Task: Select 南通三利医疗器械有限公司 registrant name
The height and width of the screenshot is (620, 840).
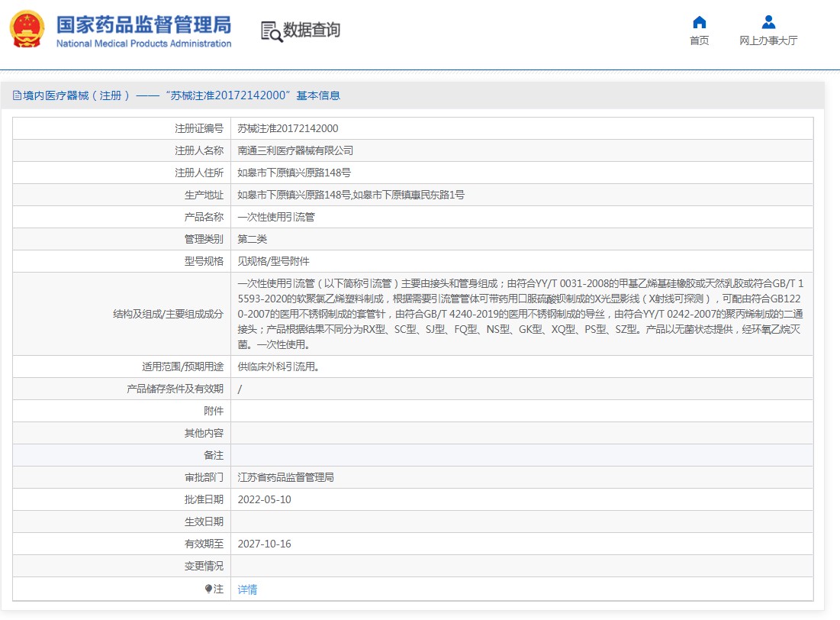Action: coord(295,150)
